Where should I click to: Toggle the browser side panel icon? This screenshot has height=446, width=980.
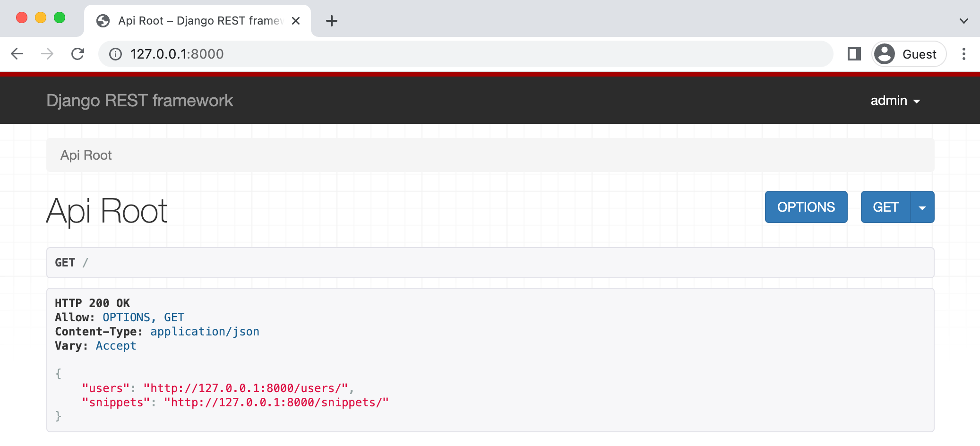pyautogui.click(x=854, y=54)
